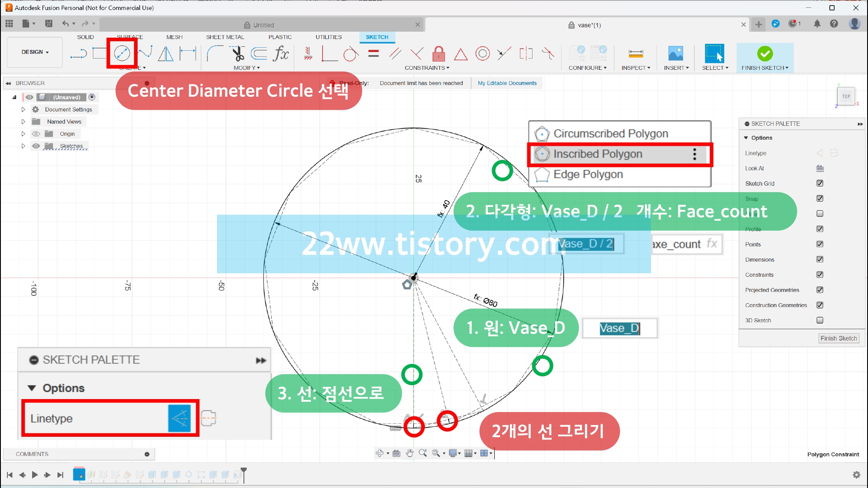Screen dimensions: 868x488
Task: Select the Trim scissors tool
Action: [x=238, y=54]
